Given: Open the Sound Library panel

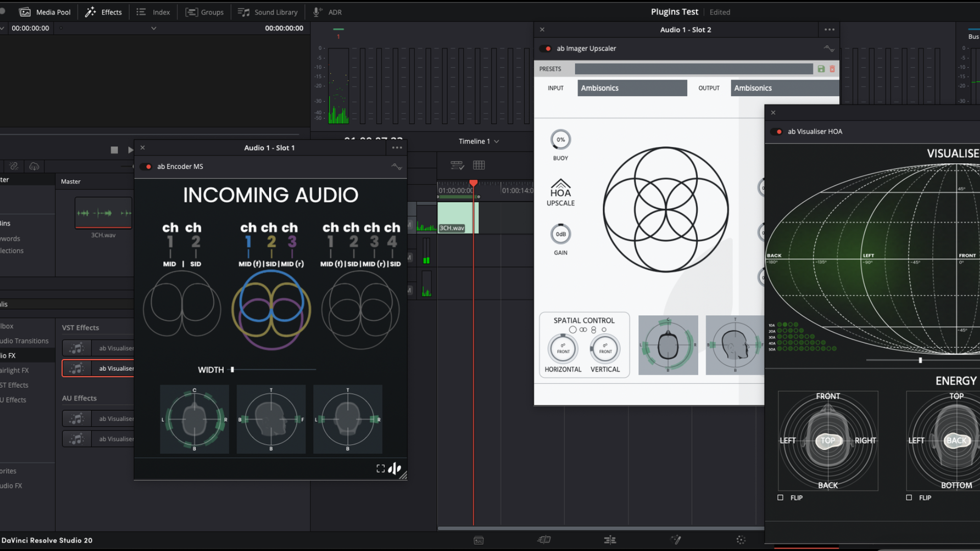Looking at the screenshot, I should click(x=268, y=12).
